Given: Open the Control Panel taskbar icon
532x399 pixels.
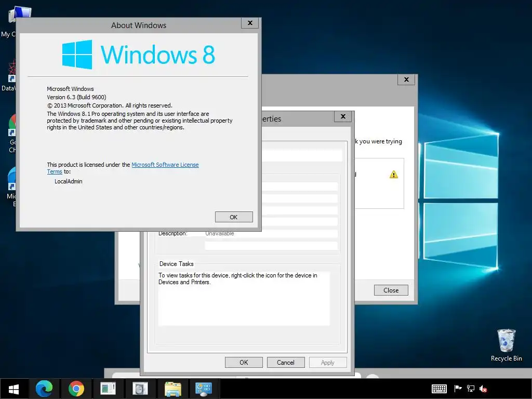Looking at the screenshot, I should 204,389.
